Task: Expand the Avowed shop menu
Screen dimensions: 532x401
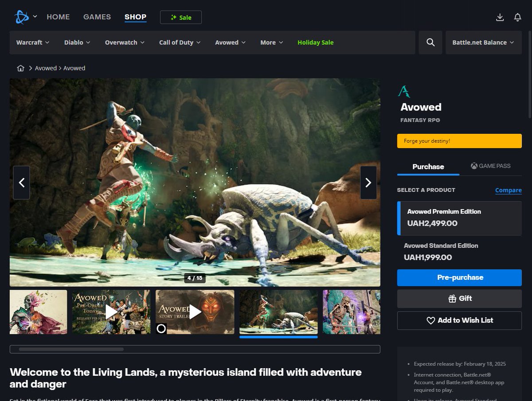Action: pyautogui.click(x=230, y=43)
